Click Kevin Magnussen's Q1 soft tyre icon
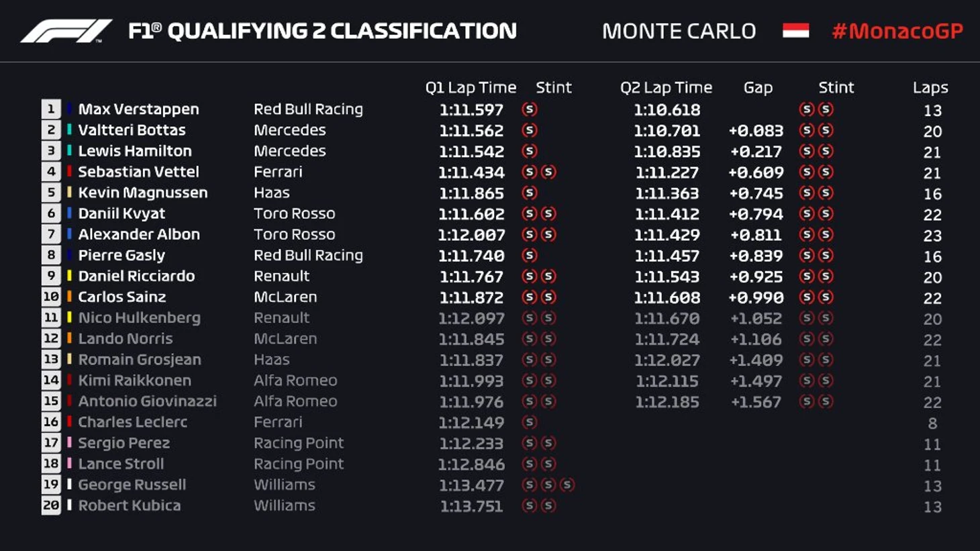980x551 pixels. [529, 193]
